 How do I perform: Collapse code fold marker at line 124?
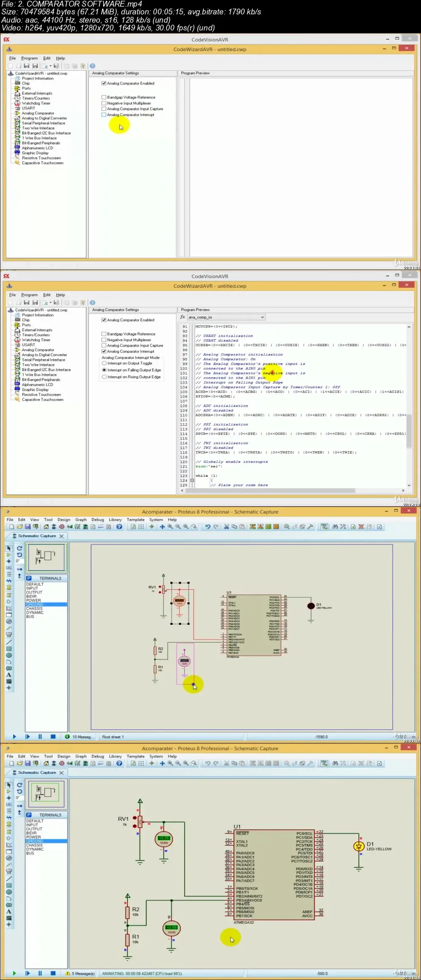[x=192, y=480]
